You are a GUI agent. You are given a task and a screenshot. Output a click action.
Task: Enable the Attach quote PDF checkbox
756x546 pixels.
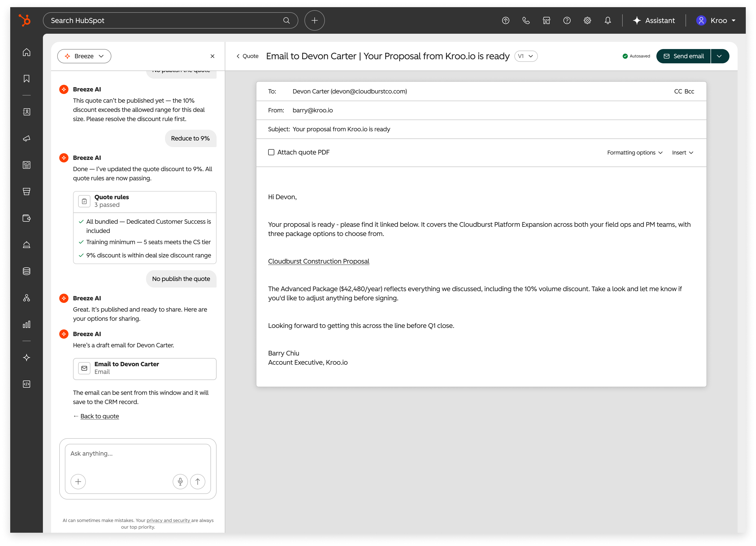coord(271,152)
